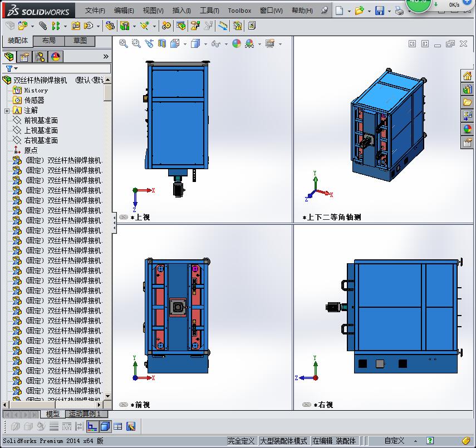
Task: Click the Apply Scene icon
Action: point(249,44)
